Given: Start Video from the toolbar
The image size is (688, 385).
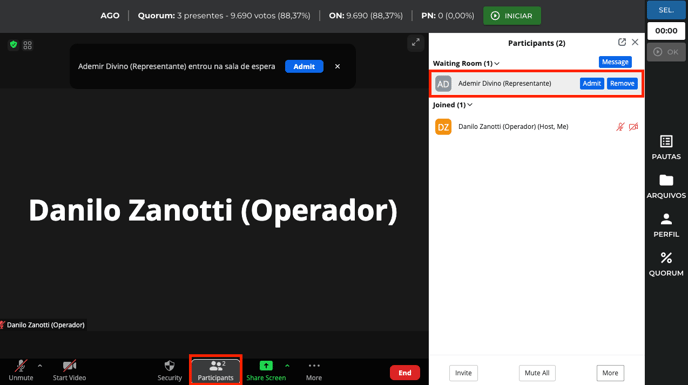Looking at the screenshot, I should (69, 371).
